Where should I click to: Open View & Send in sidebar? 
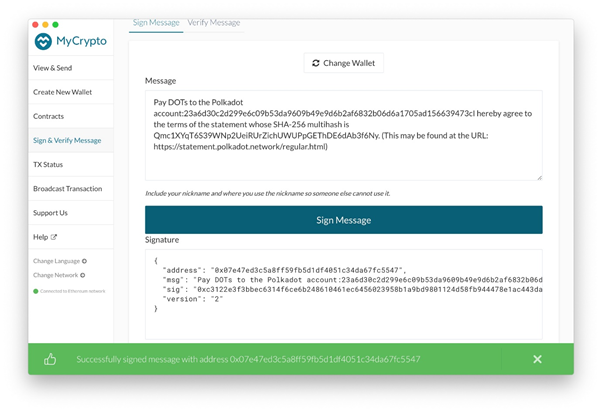[52, 68]
